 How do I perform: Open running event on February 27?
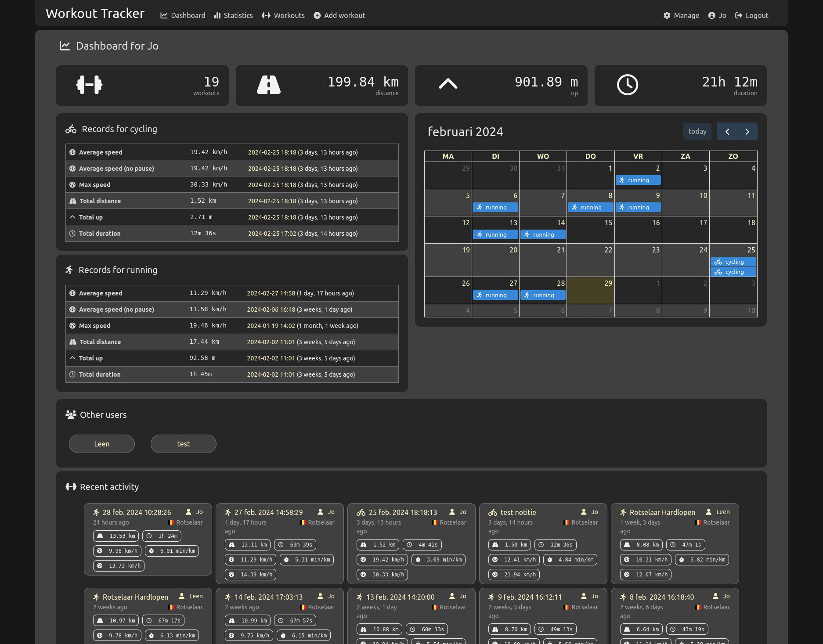point(496,295)
